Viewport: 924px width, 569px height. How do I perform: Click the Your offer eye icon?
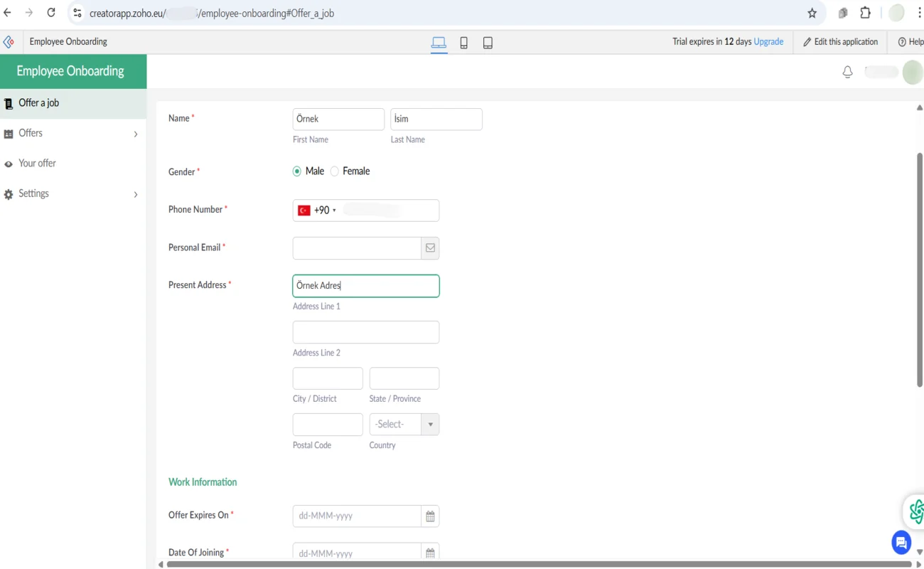point(9,164)
